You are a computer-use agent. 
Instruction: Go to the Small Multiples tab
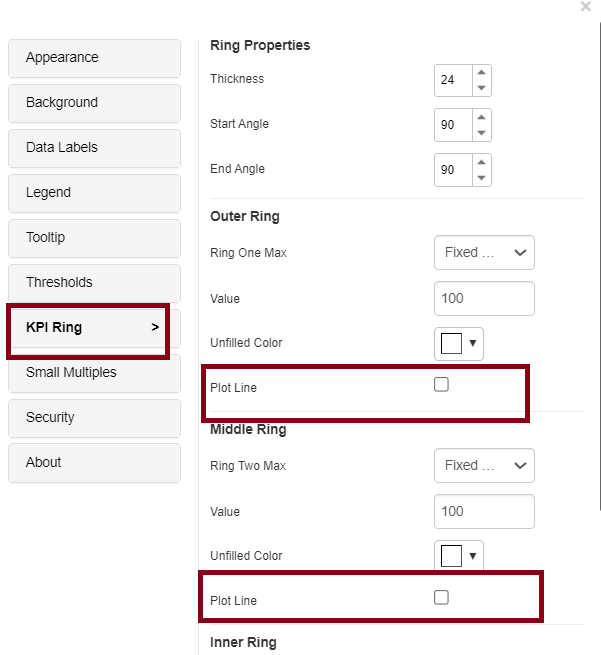click(x=94, y=373)
